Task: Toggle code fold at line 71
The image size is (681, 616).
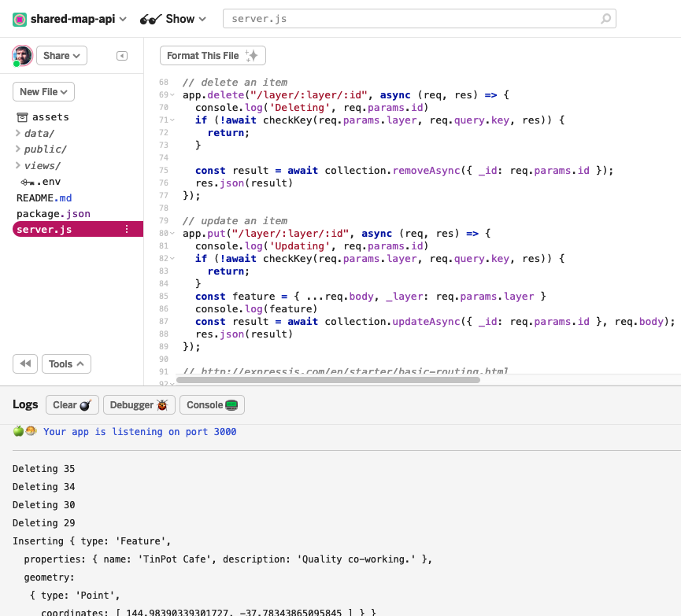Action: click(x=174, y=120)
